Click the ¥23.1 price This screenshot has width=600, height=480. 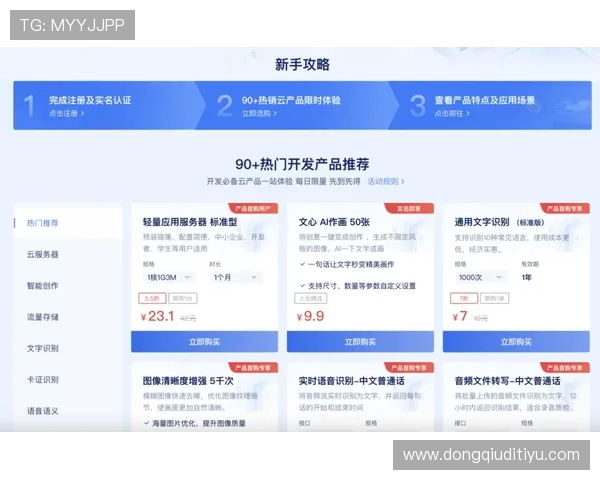158,316
